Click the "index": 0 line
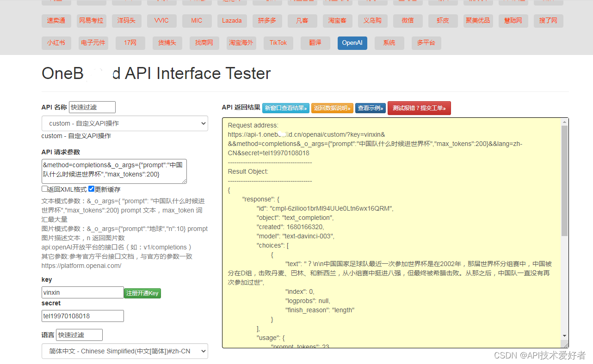Image resolution: width=593 pixels, height=364 pixels. pyautogui.click(x=300, y=291)
